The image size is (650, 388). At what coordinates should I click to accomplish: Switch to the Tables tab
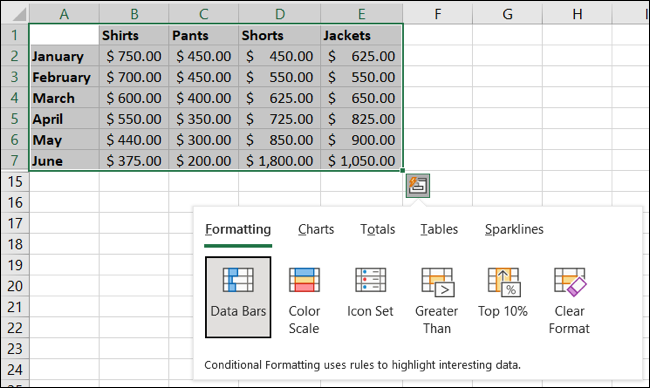pyautogui.click(x=439, y=229)
